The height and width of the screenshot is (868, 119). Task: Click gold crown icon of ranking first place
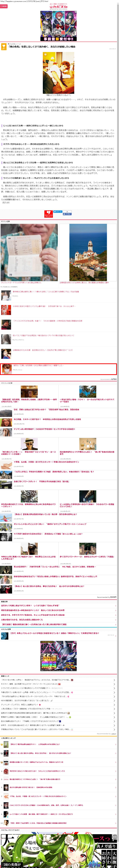pyautogui.click(x=2, y=744)
